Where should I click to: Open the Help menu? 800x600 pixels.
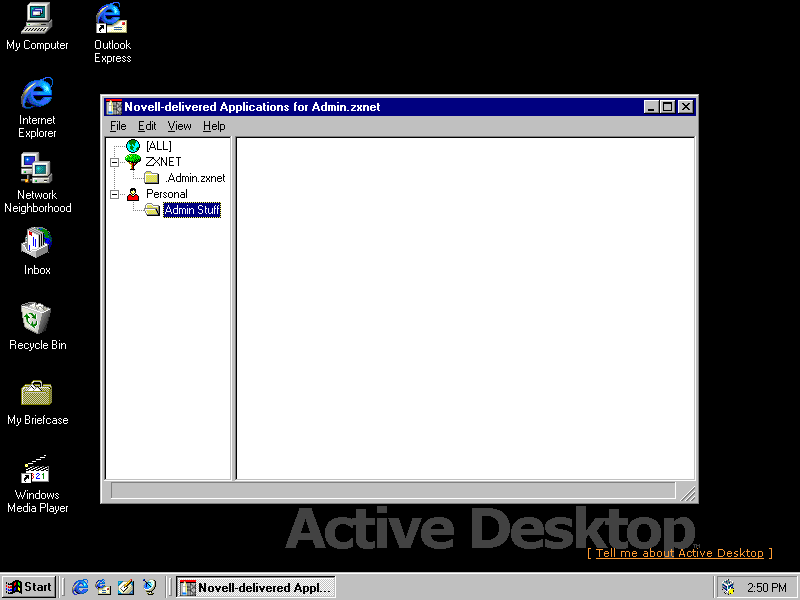(214, 126)
